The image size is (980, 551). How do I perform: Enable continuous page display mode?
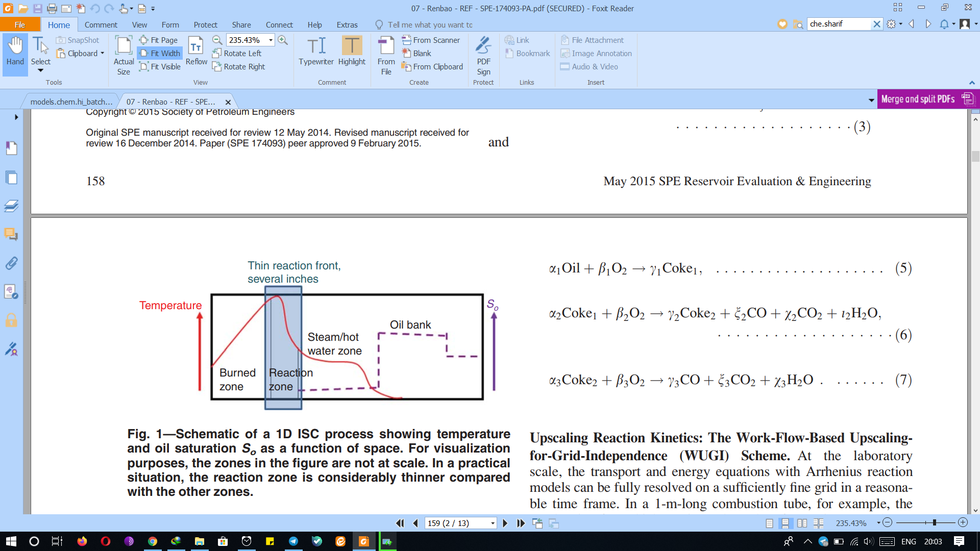coord(786,523)
